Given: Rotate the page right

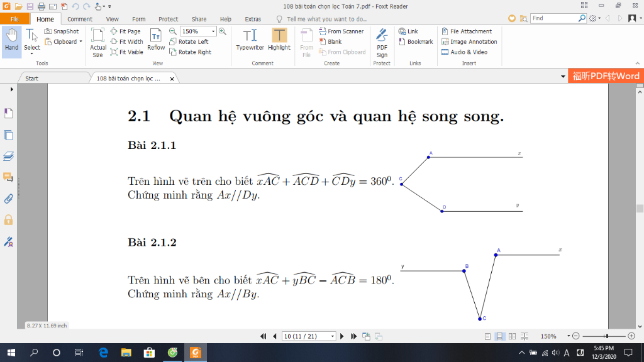Looking at the screenshot, I should (191, 52).
